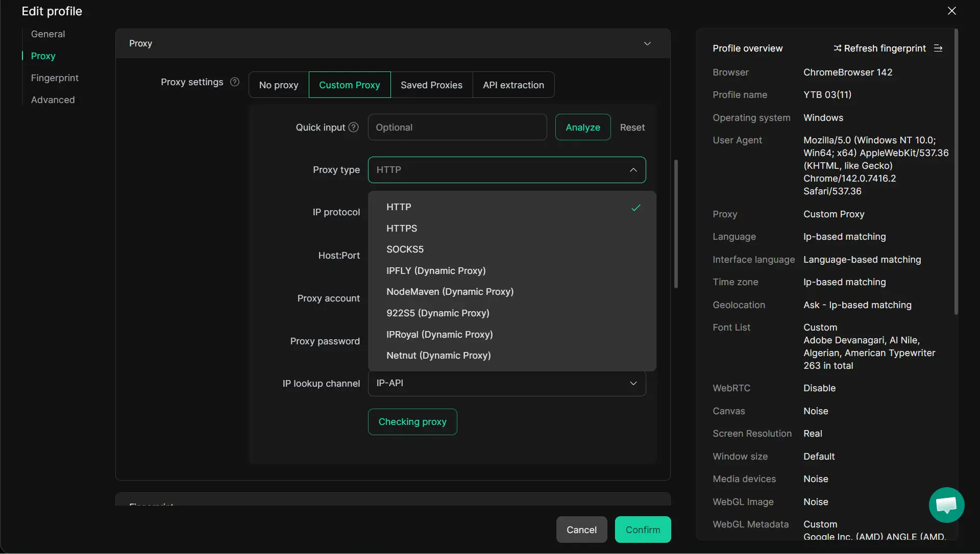Image resolution: width=980 pixels, height=554 pixels.
Task: Click the Checking proxy button
Action: (412, 422)
